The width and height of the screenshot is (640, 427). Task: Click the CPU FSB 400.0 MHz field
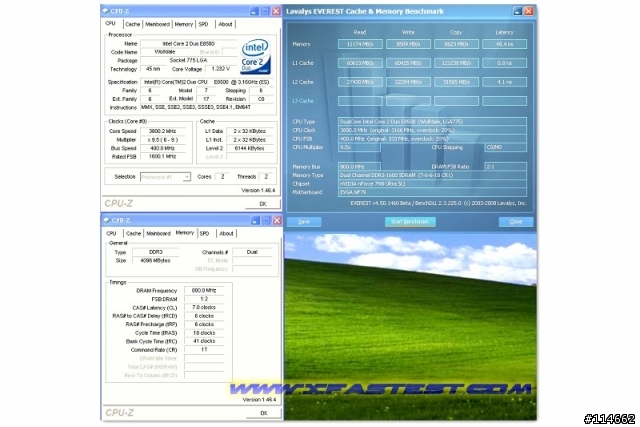pyautogui.click(x=432, y=139)
